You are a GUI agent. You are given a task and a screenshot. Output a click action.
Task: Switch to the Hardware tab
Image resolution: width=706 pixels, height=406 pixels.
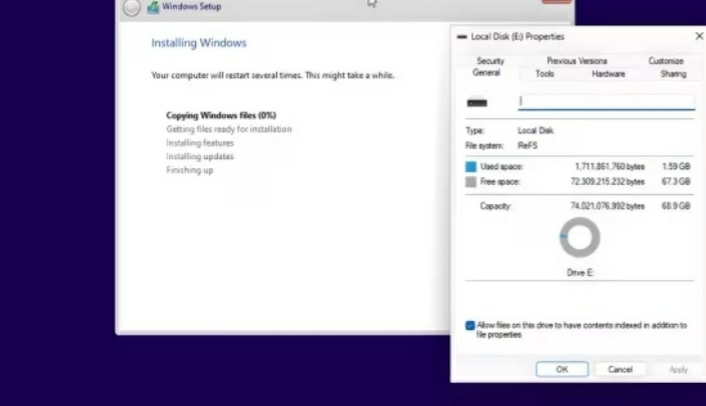608,74
